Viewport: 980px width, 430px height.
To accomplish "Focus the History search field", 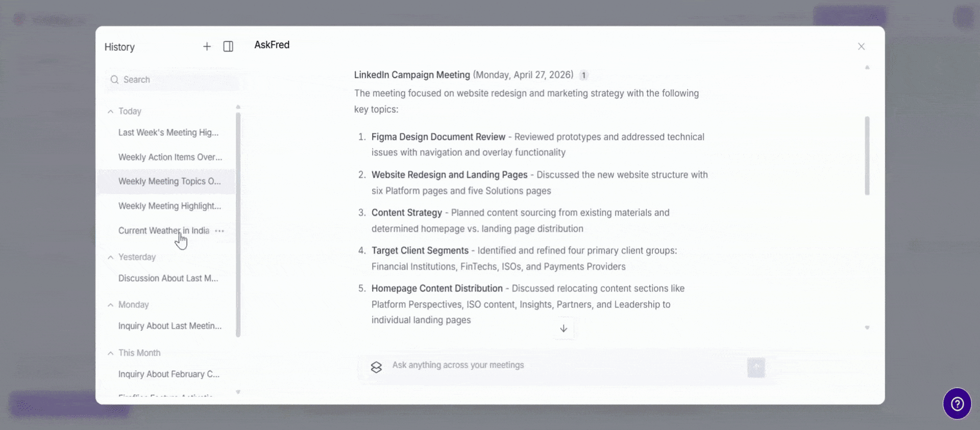I will coord(172,80).
